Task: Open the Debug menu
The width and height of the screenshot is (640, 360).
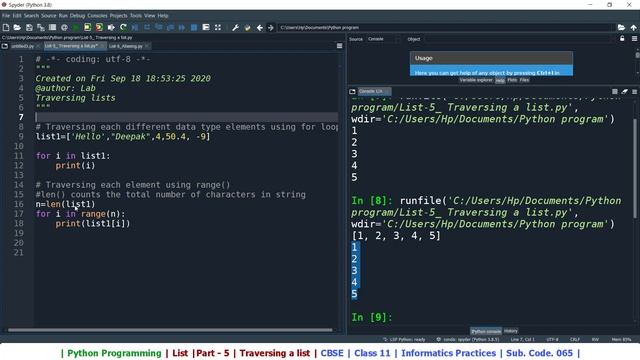Action: click(77, 16)
